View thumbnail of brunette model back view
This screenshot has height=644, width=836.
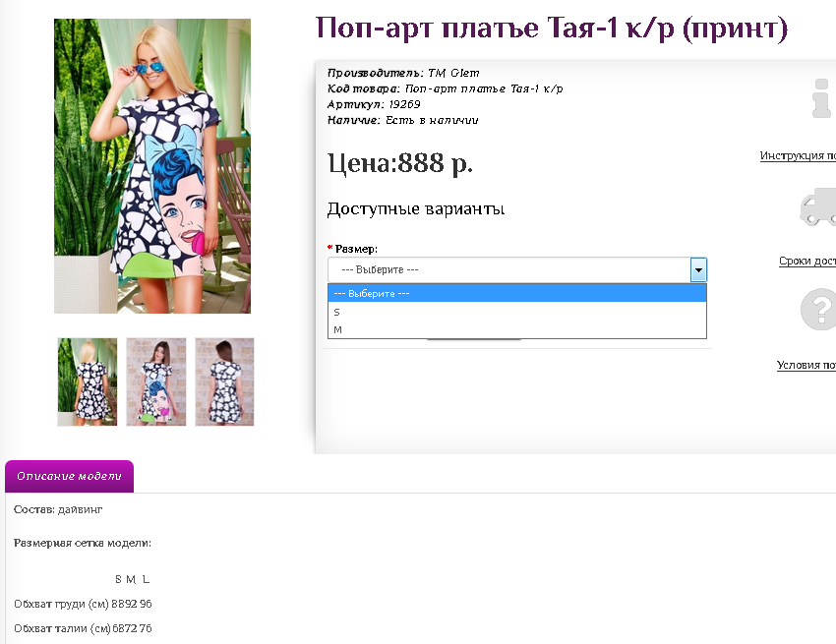click(x=224, y=381)
